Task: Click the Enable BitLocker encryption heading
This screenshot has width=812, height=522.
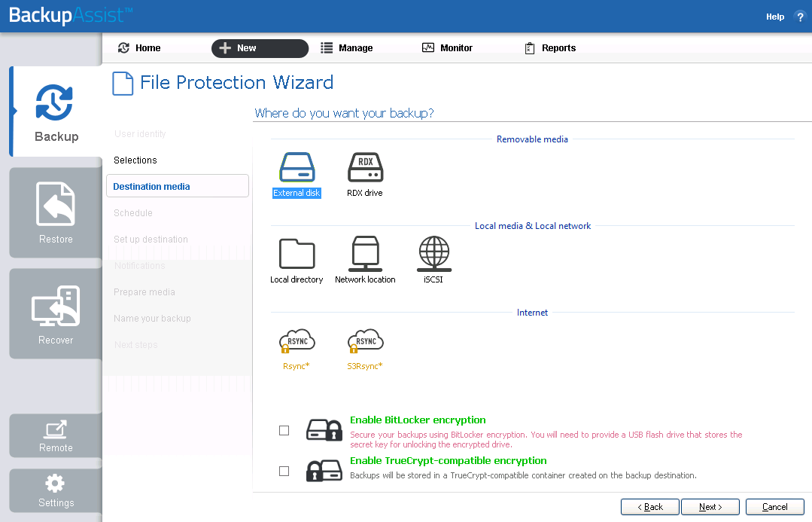Action: tap(418, 420)
